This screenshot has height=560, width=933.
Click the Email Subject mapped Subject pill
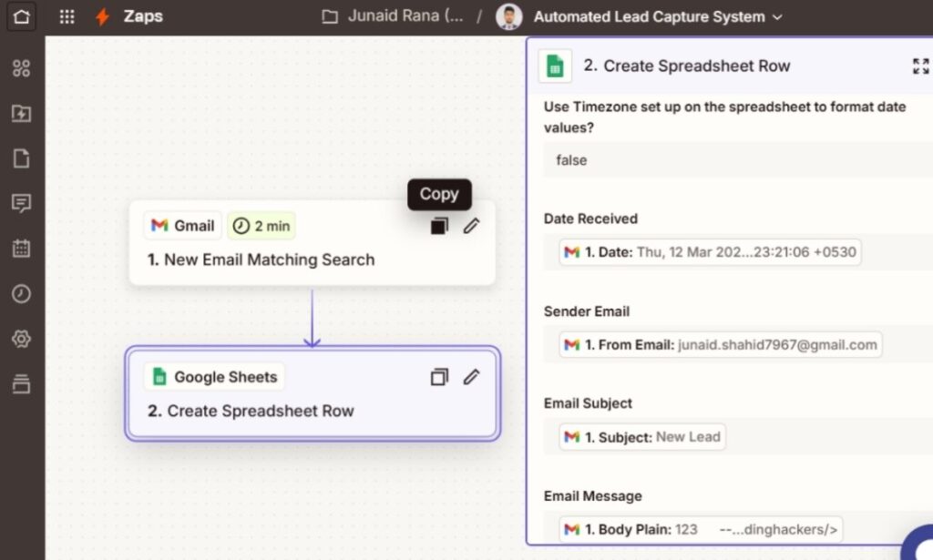point(642,437)
